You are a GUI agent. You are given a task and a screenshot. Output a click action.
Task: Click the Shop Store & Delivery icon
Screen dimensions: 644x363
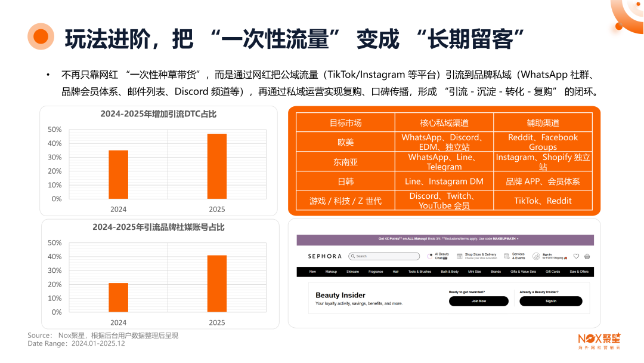click(x=460, y=256)
